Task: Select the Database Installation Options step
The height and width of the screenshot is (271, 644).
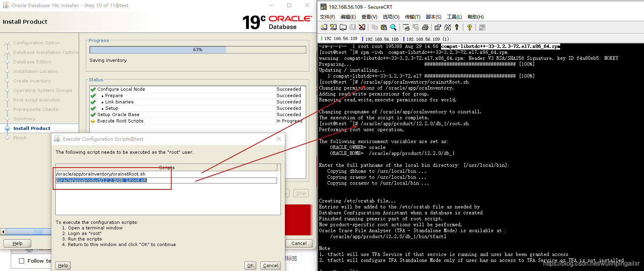Action: (x=46, y=52)
